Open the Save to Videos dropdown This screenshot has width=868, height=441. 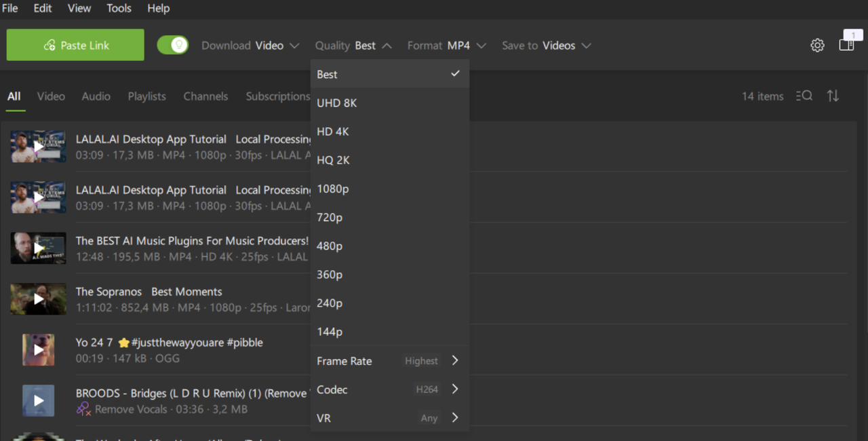tap(547, 45)
